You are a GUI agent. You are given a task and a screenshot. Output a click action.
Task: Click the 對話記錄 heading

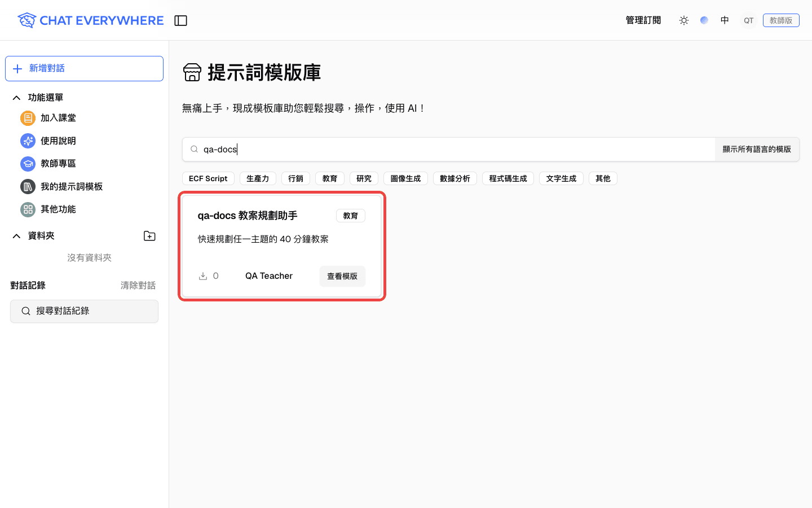tap(28, 286)
